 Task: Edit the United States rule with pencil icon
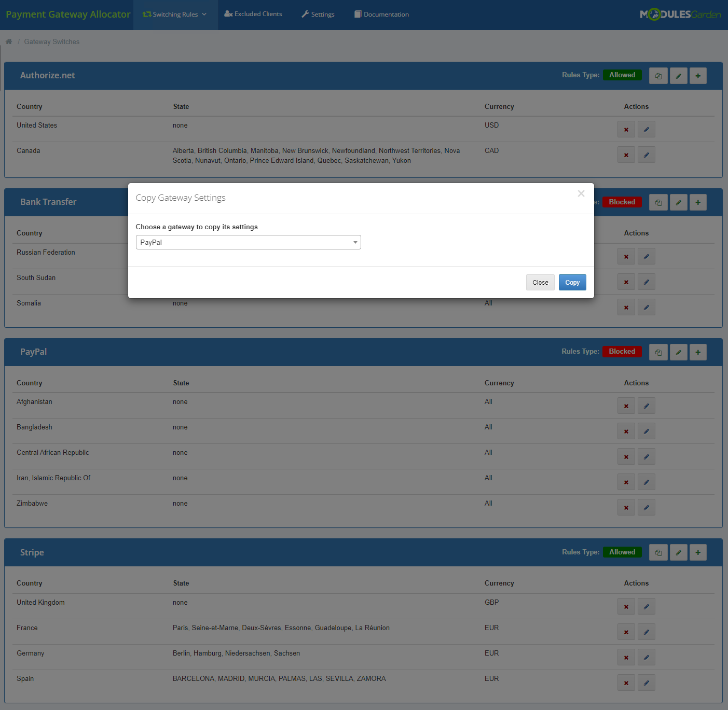pyautogui.click(x=646, y=129)
